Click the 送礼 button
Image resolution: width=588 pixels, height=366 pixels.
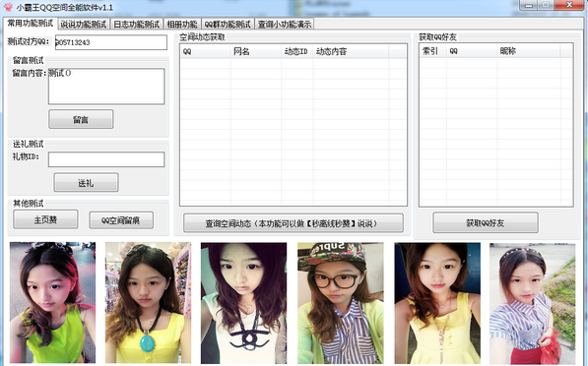[87, 183]
